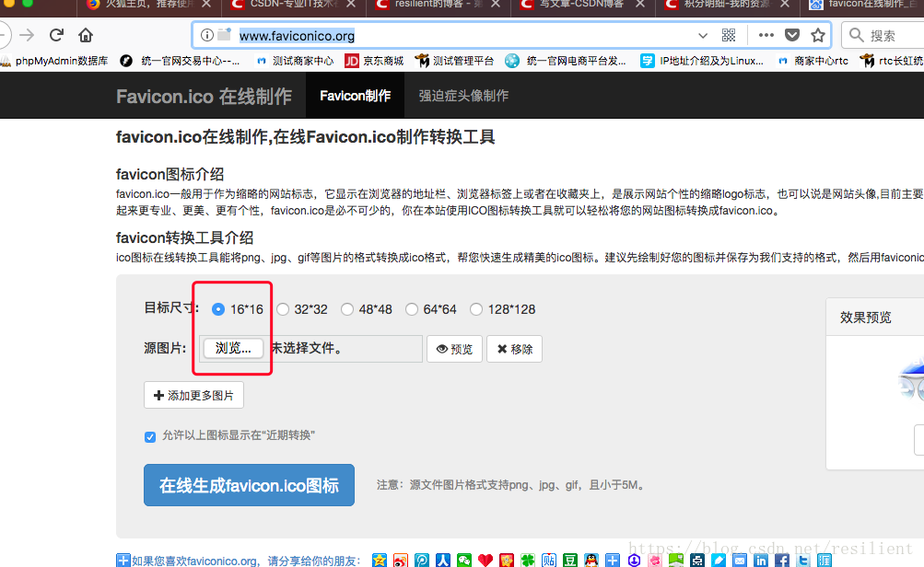Open the QR code icon in address bar
The height and width of the screenshot is (567, 924).
tap(729, 35)
